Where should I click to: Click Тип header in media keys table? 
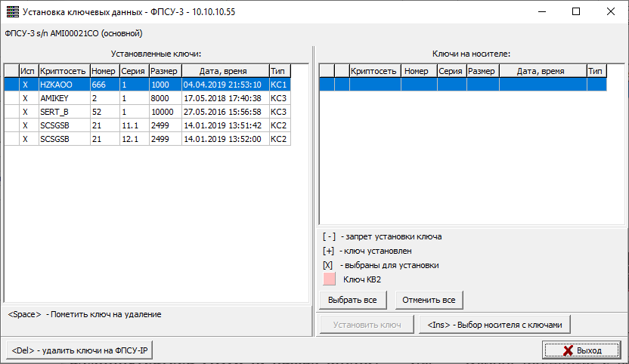tap(596, 71)
